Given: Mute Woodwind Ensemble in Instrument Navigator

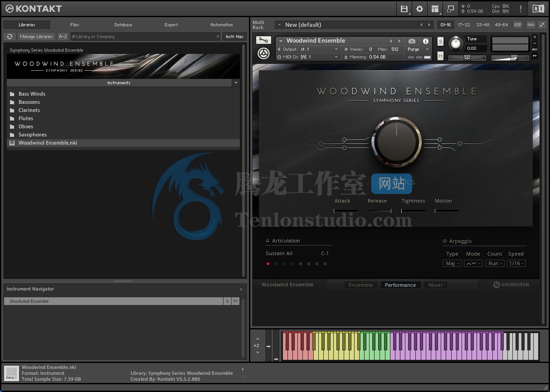Looking at the screenshot, I should [x=235, y=301].
